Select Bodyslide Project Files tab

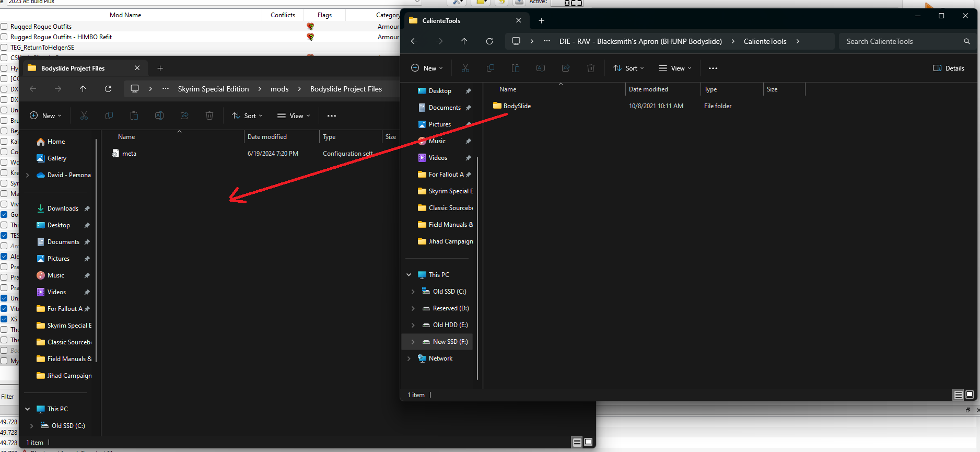(x=73, y=68)
